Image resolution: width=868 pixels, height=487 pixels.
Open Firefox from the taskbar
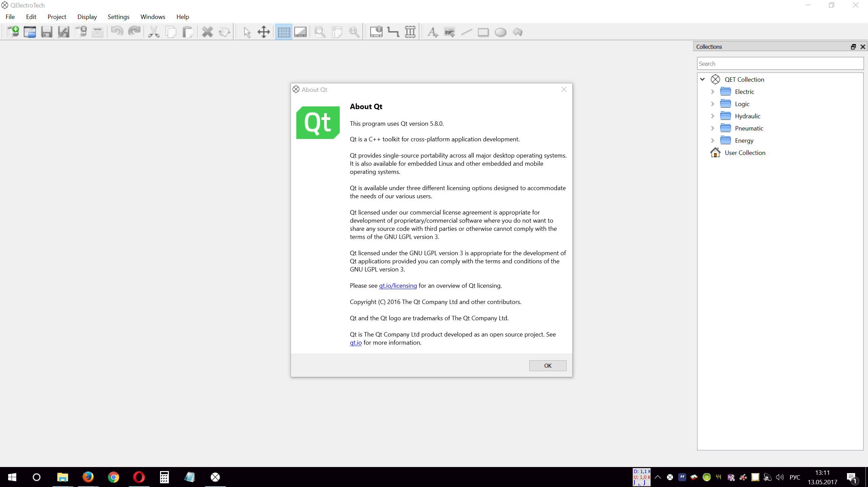point(88,477)
